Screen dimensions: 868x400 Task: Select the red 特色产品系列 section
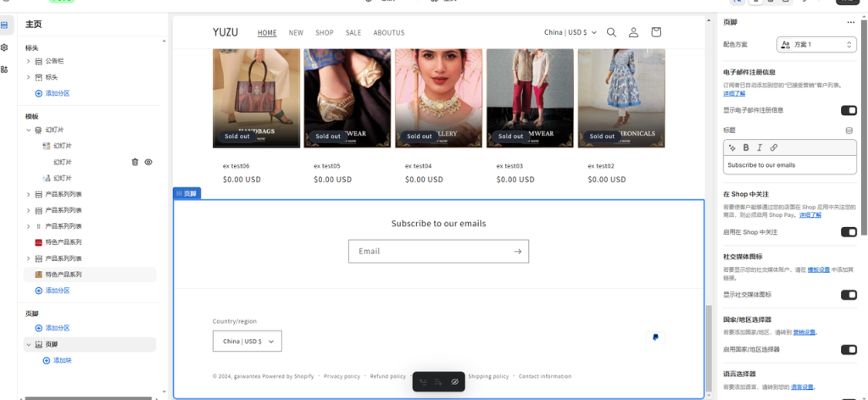click(x=63, y=242)
